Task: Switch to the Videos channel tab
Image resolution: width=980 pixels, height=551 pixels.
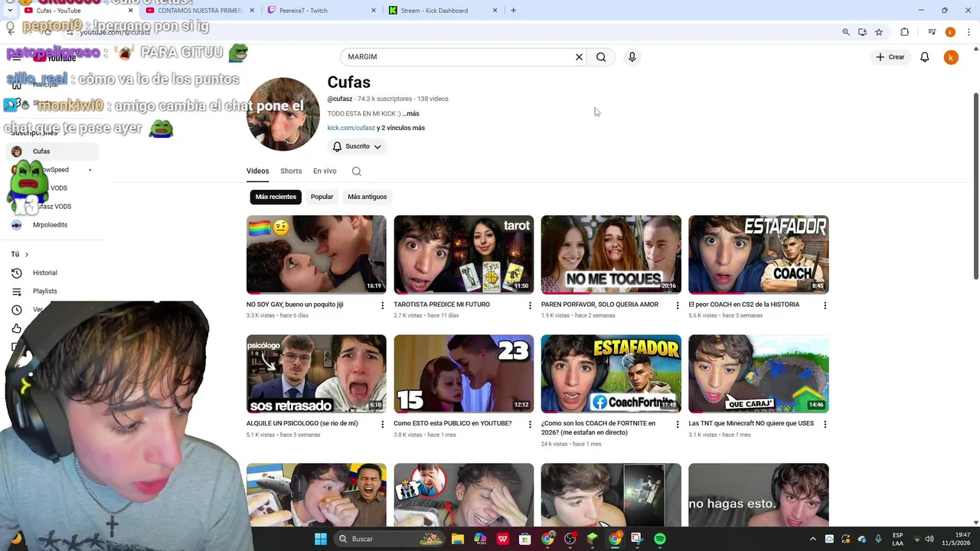Action: click(257, 171)
